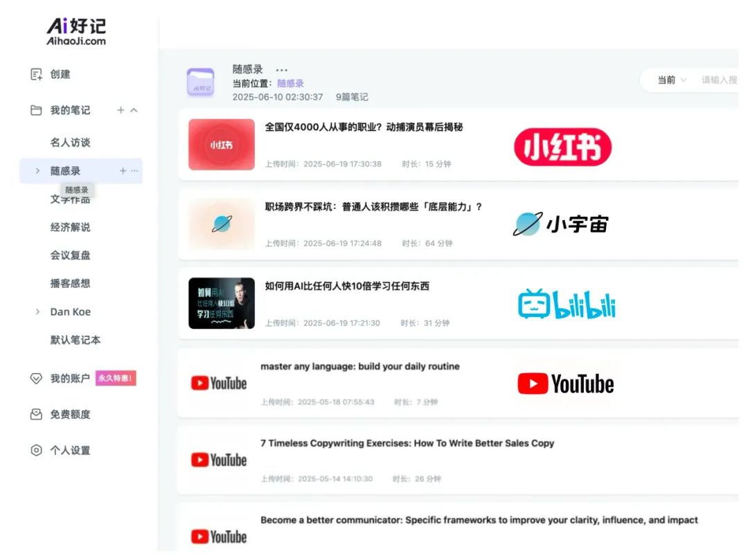748x560 pixels.
Task: Click the large 小红书 logo
Action: [563, 147]
